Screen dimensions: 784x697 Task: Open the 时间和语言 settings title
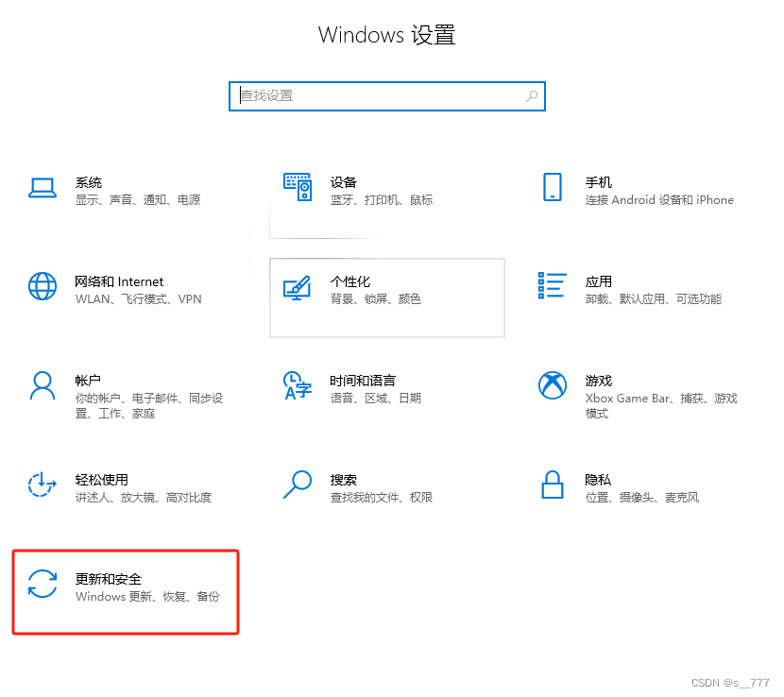coord(363,381)
